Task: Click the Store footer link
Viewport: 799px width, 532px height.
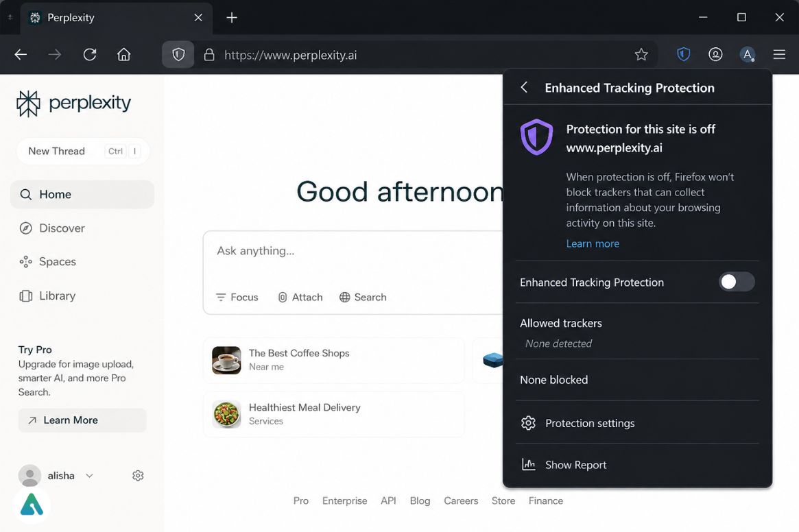Action: click(503, 501)
